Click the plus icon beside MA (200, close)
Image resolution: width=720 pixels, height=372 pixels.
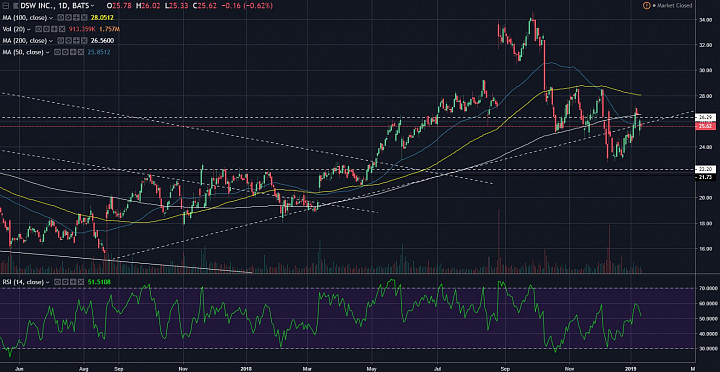tap(76, 41)
